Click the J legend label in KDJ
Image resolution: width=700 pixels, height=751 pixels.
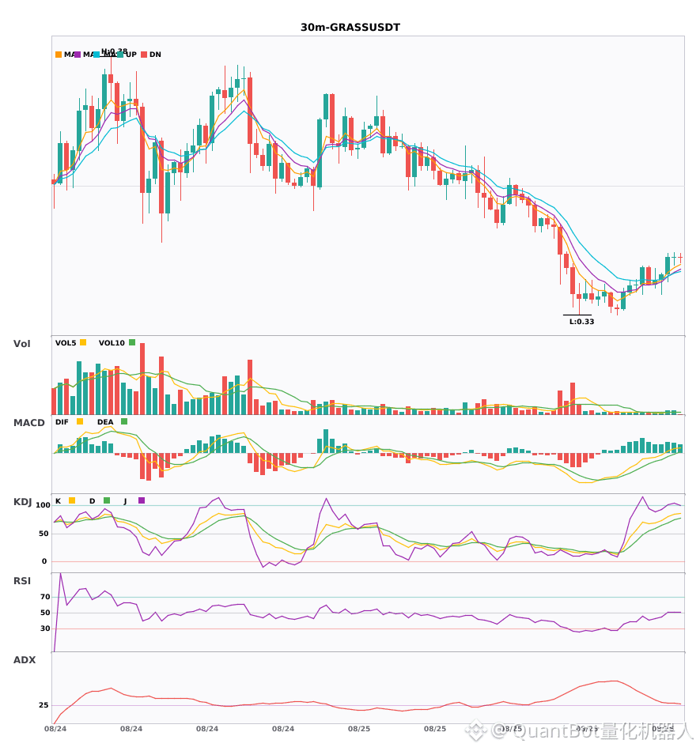(125, 501)
